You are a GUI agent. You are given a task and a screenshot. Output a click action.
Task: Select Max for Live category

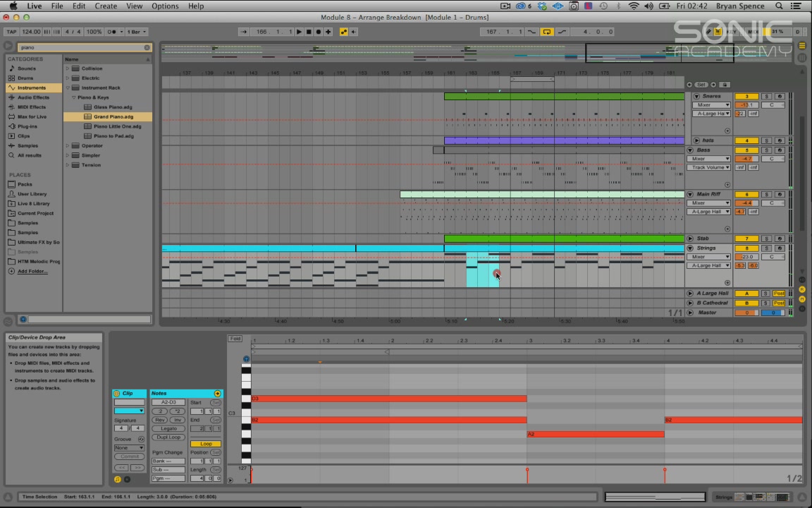click(32, 116)
